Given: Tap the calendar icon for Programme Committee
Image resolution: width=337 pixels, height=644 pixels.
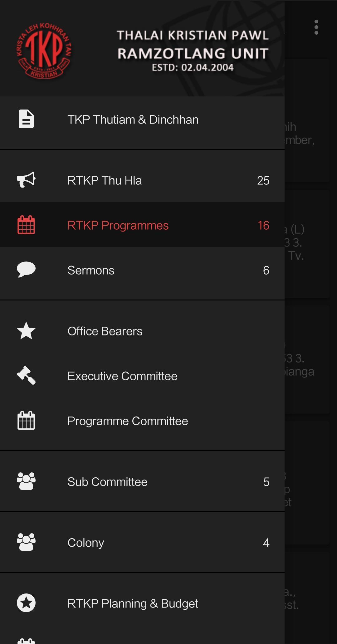Looking at the screenshot, I should [26, 421].
